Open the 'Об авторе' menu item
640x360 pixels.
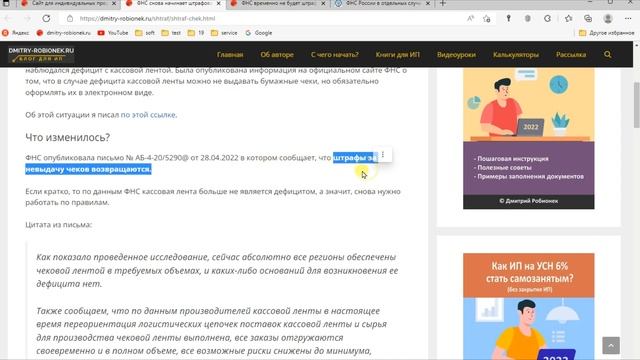tap(277, 54)
